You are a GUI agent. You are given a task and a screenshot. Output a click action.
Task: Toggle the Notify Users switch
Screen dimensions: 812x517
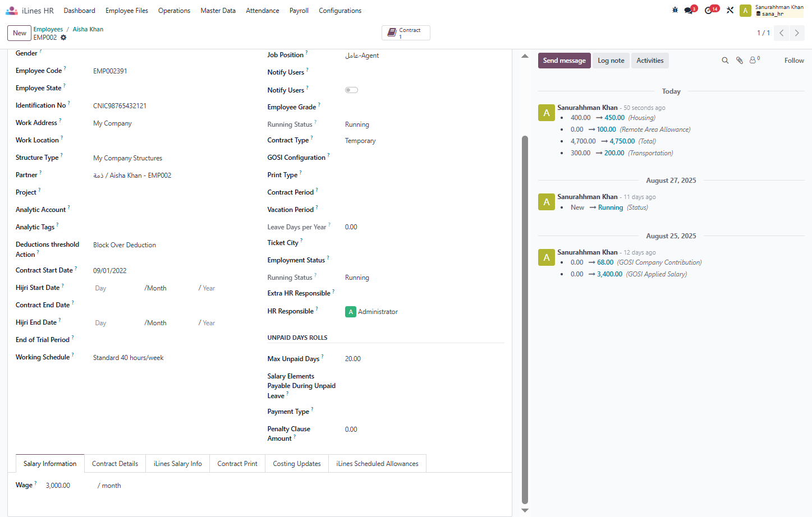coord(351,90)
